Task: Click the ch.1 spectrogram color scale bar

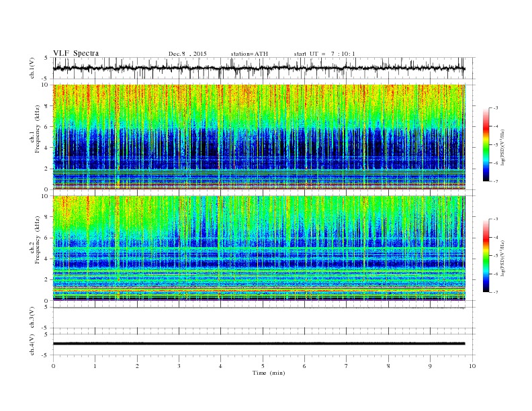Action: coord(486,145)
